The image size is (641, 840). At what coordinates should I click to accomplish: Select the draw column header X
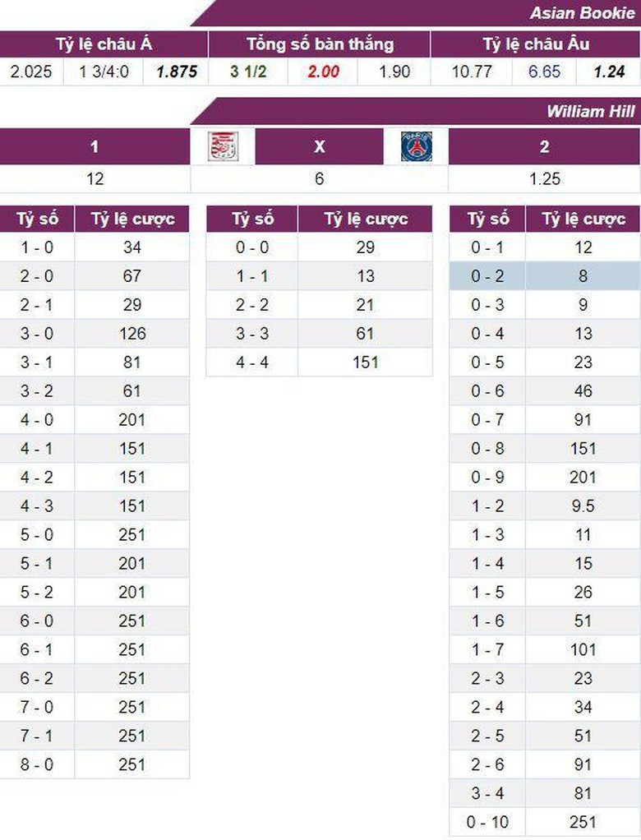click(320, 147)
